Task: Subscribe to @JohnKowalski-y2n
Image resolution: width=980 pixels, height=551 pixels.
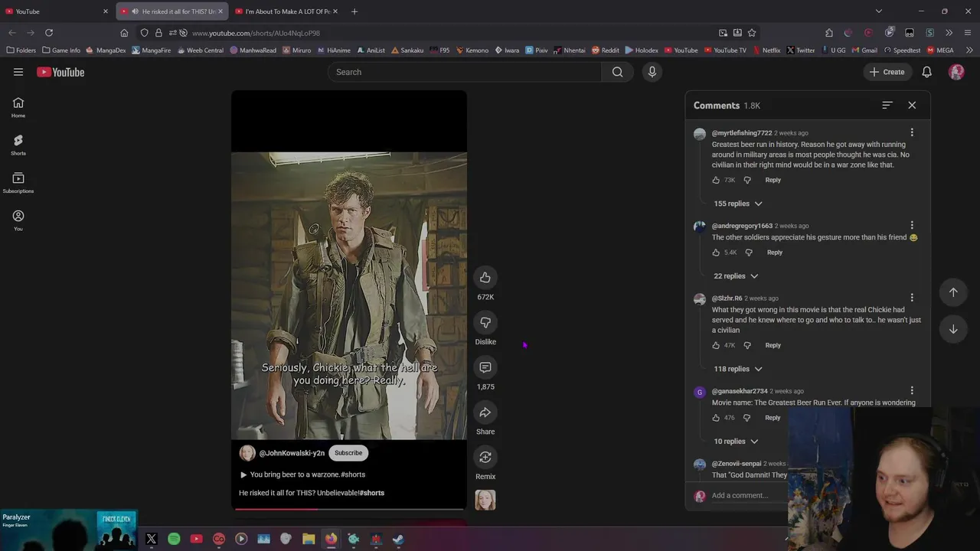Action: [x=348, y=453]
